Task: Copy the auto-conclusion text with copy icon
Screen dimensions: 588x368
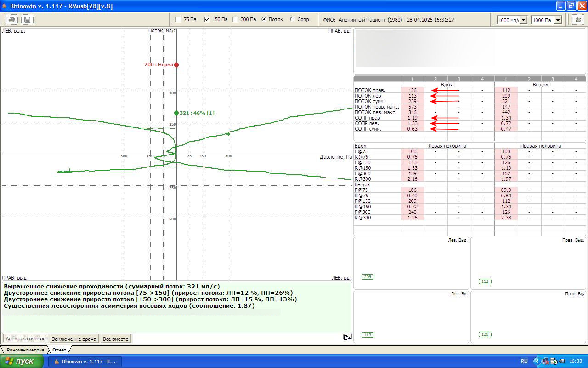Action: pos(347,338)
